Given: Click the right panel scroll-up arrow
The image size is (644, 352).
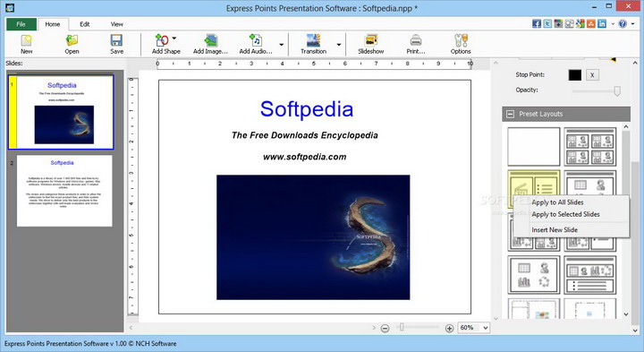Looking at the screenshot, I should pyautogui.click(x=635, y=64).
